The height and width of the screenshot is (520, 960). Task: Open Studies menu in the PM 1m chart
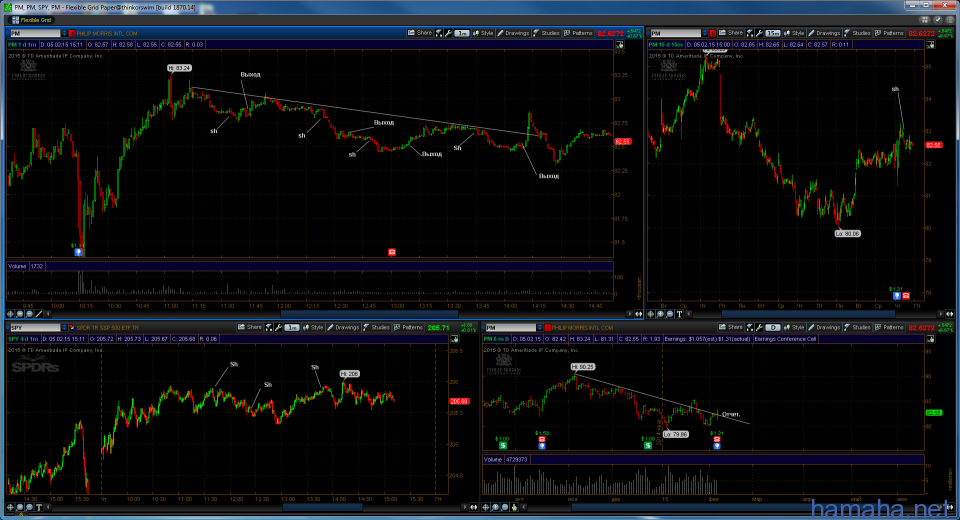pyautogui.click(x=546, y=33)
